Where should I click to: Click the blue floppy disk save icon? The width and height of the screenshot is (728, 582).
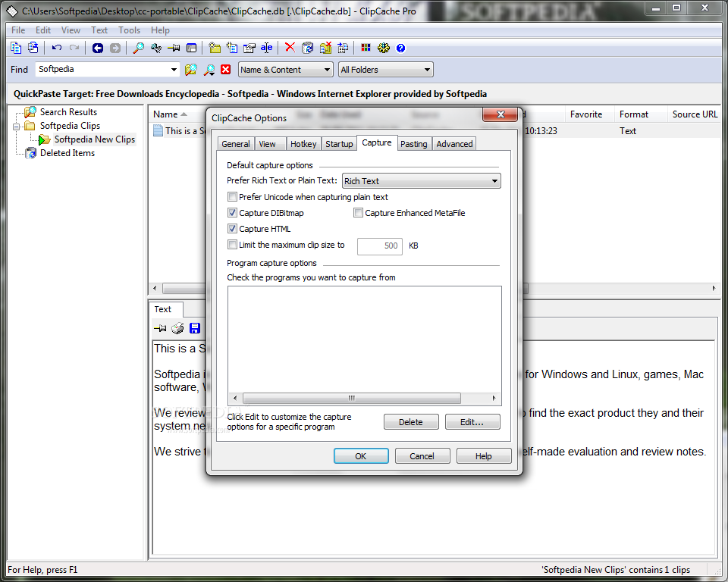coord(195,329)
